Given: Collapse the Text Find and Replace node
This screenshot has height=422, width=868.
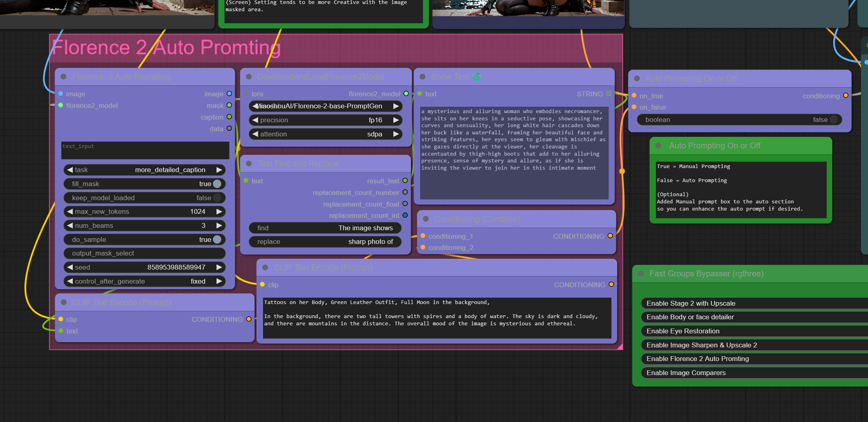Looking at the screenshot, I should [249, 164].
